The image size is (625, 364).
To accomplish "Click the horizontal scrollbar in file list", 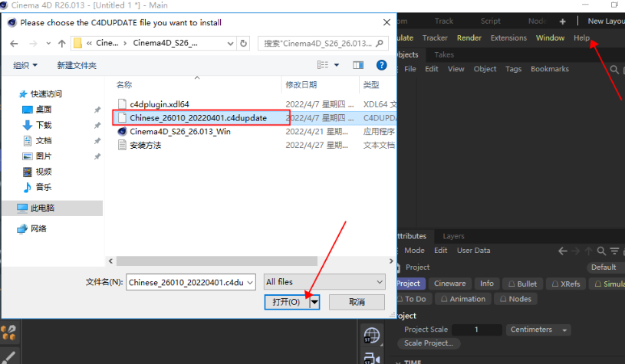I will (217, 261).
